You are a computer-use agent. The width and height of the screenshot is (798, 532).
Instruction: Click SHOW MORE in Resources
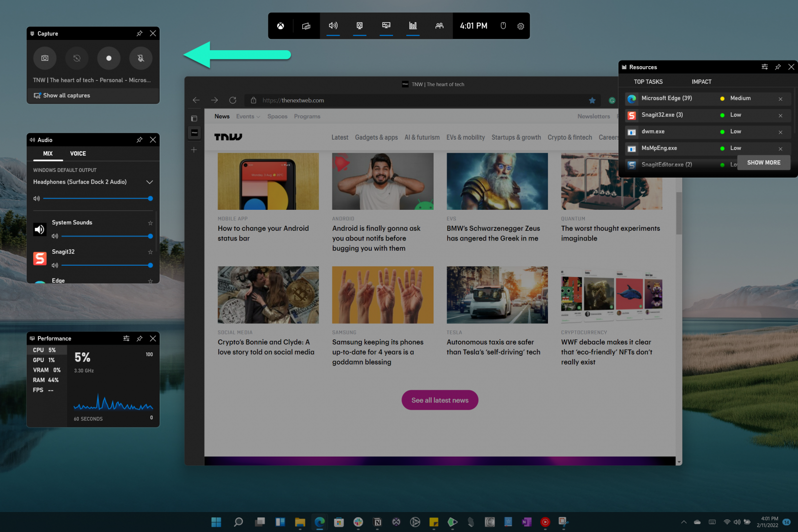(x=763, y=163)
